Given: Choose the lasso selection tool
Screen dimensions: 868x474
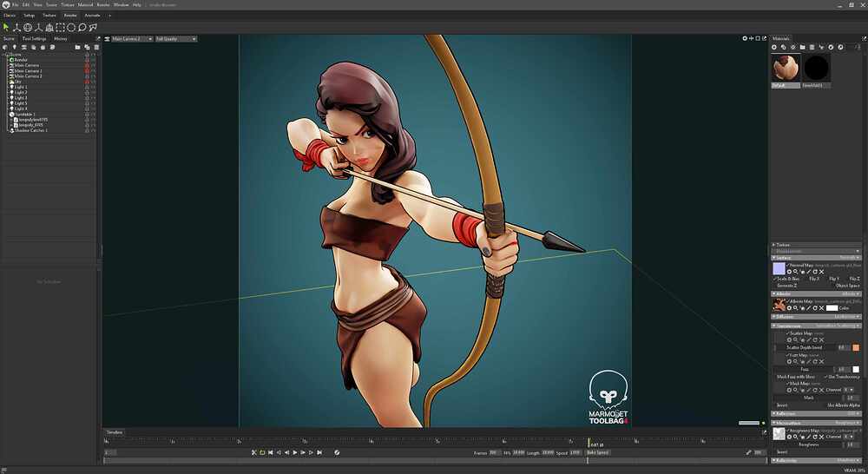Looking at the screenshot, I should [82, 27].
